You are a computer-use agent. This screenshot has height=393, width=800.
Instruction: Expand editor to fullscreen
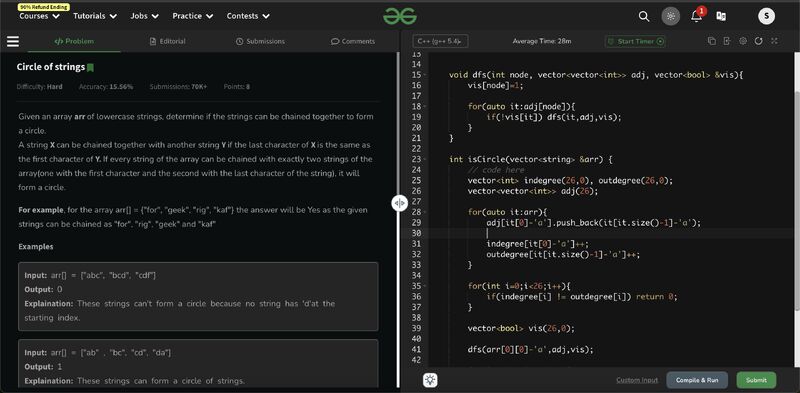point(774,41)
